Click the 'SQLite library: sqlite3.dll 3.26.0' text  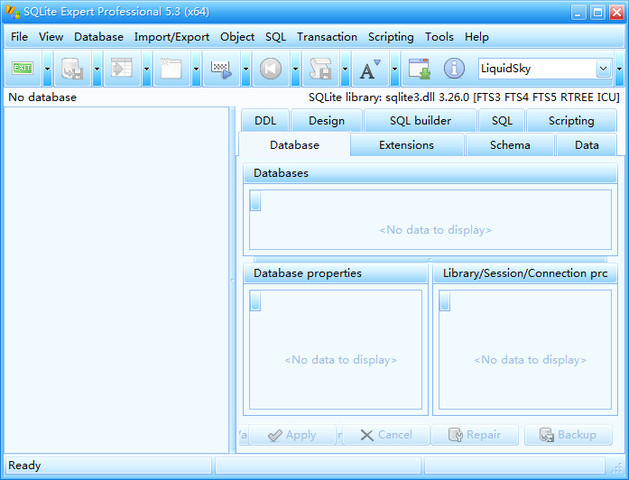tap(389, 97)
